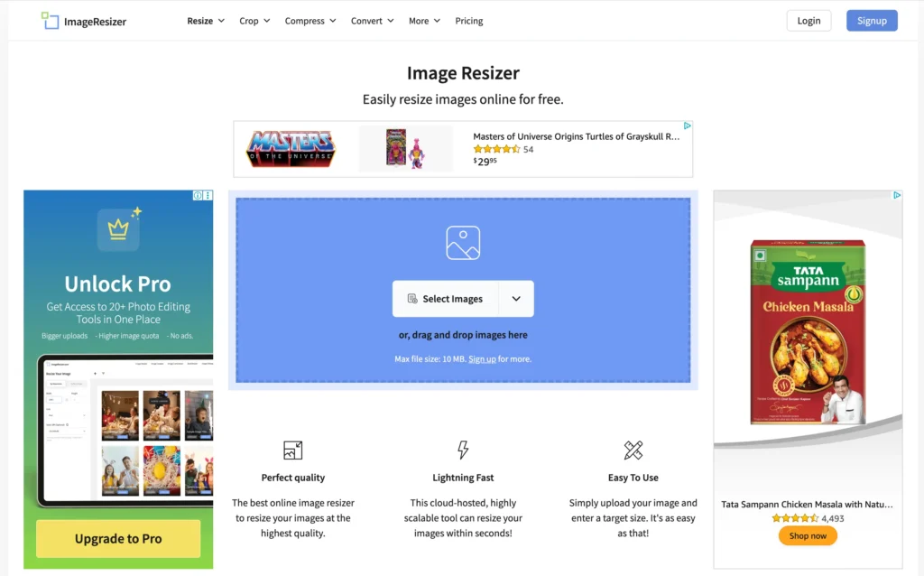This screenshot has width=924, height=576.
Task: Click the image placeholder icon in upload area
Action: 463,243
